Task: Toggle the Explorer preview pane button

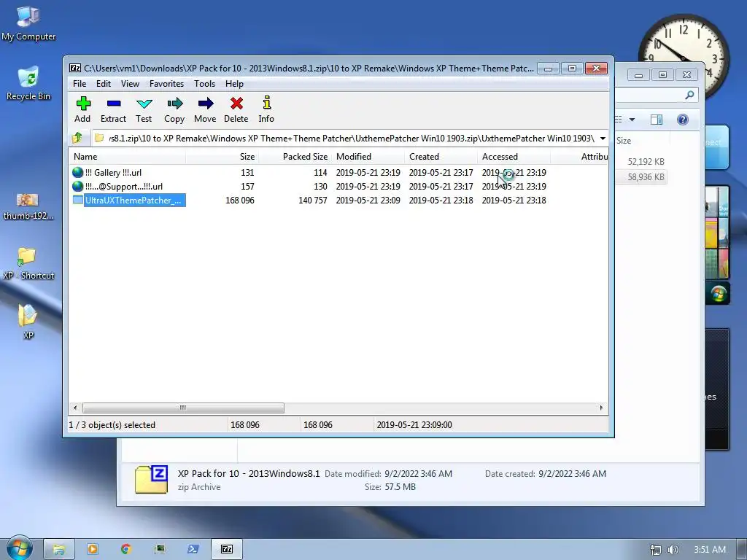Action: (657, 120)
